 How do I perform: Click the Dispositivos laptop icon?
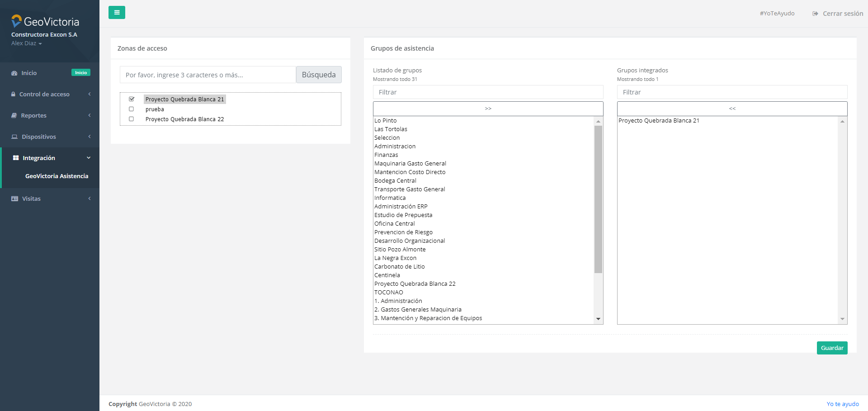point(14,137)
